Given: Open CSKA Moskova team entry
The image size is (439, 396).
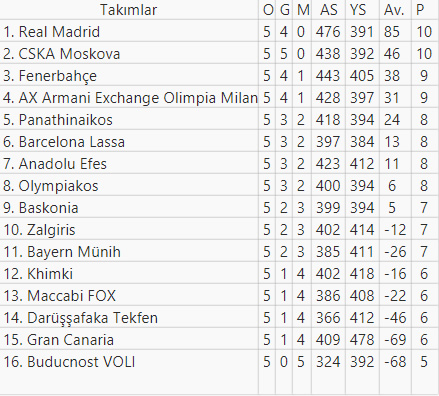Looking at the screenshot, I should [x=62, y=54].
